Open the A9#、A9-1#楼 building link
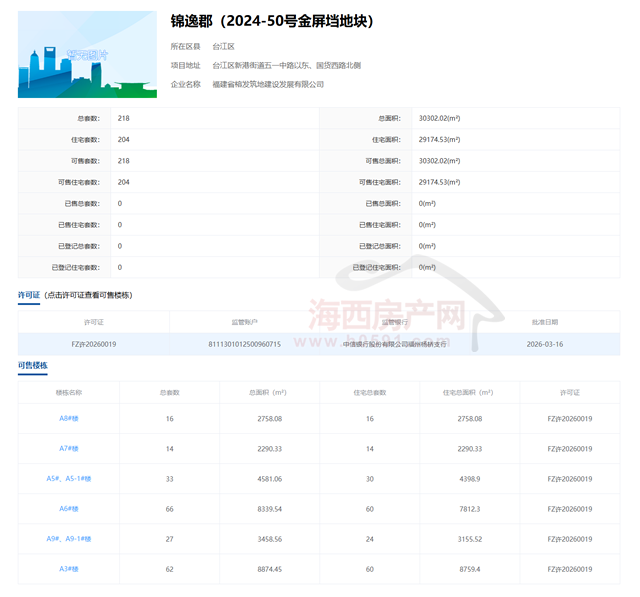This screenshot has width=640, height=597. pos(69,539)
